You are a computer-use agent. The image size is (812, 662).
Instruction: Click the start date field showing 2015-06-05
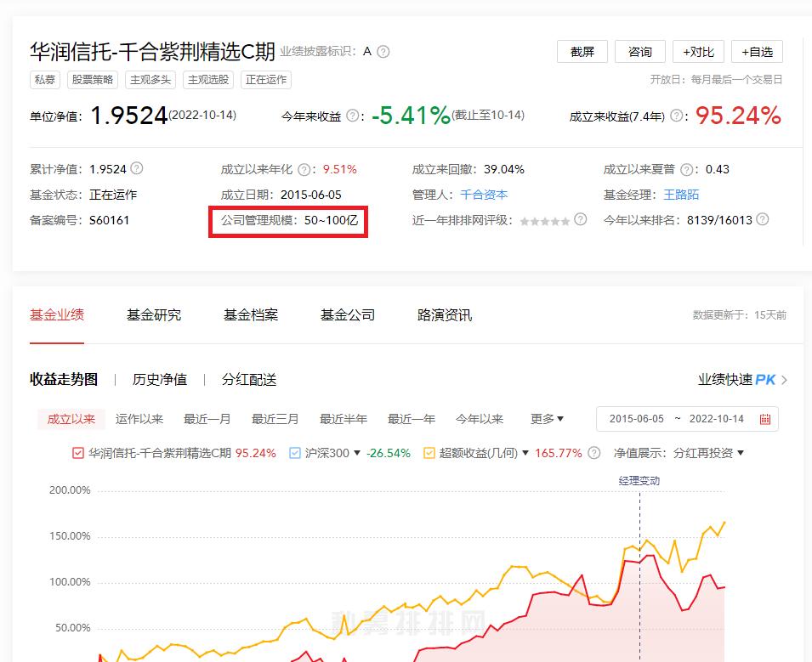(x=638, y=419)
